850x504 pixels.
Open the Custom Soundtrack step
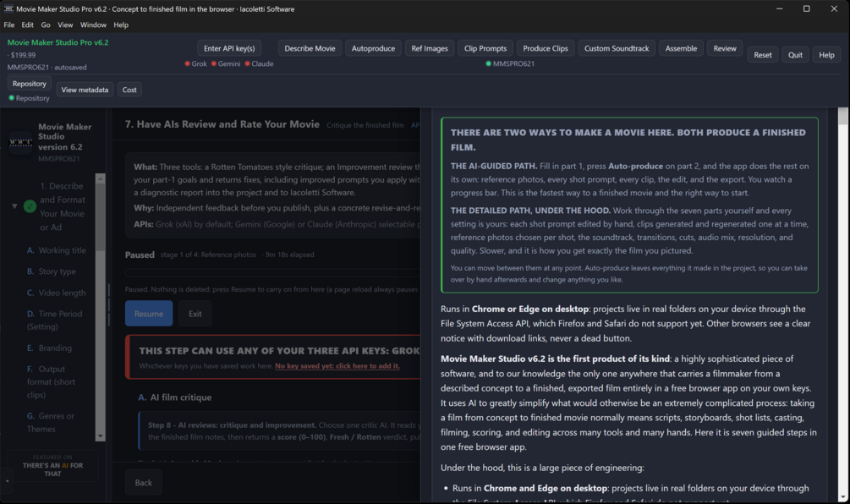click(x=617, y=48)
